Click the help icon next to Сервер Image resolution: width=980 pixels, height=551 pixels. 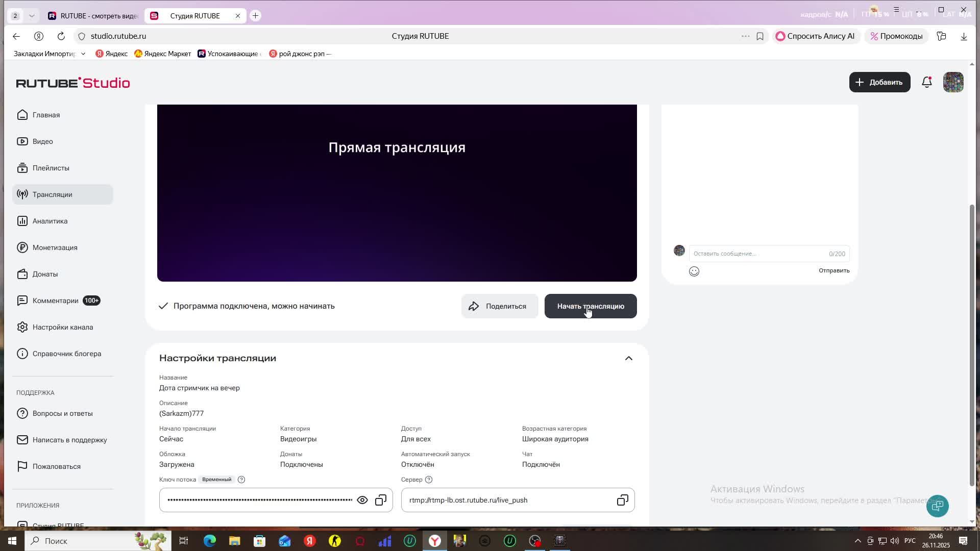(x=429, y=480)
